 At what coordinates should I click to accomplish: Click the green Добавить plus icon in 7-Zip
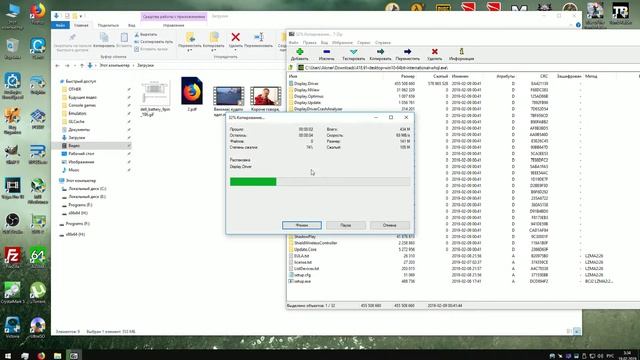(300, 52)
